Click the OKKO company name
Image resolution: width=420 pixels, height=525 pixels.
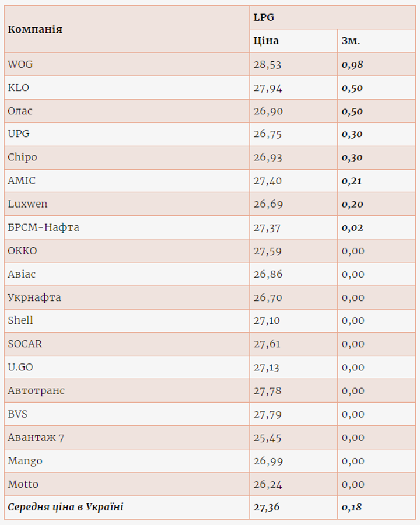[x=22, y=251]
